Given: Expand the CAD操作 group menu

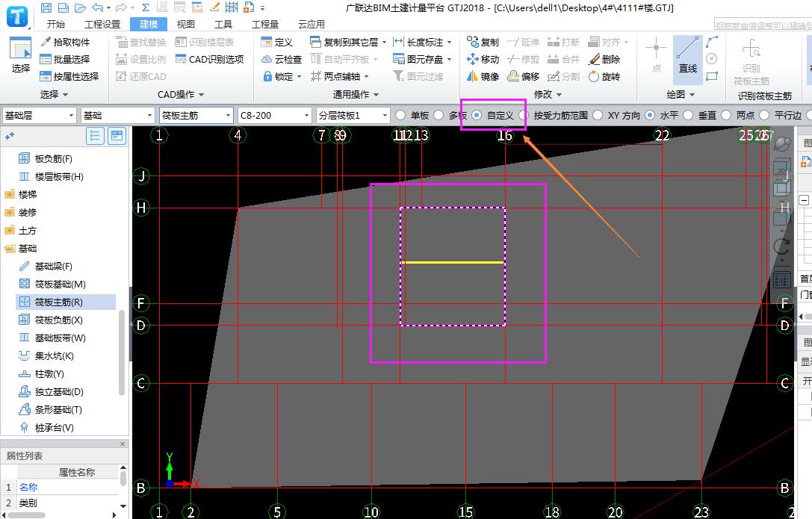Looking at the screenshot, I should pos(181,94).
